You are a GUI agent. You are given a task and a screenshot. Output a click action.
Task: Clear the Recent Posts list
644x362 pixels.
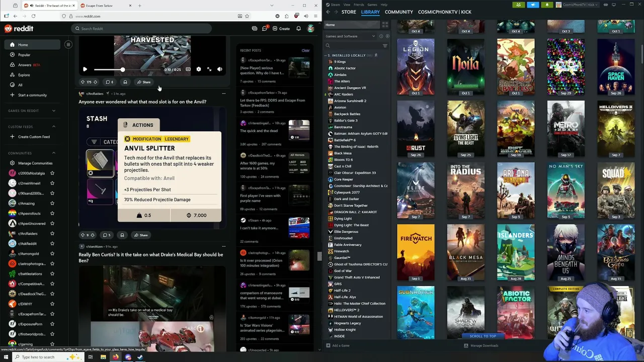[x=305, y=50]
